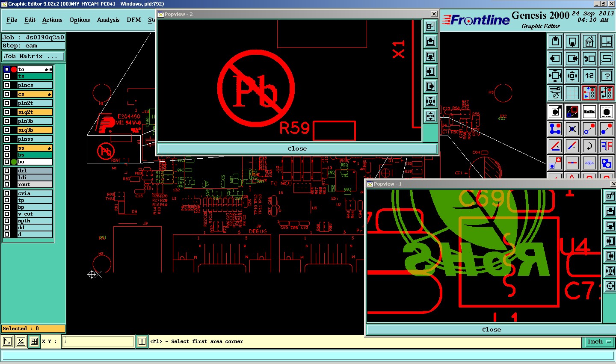The height and width of the screenshot is (364, 616).
Task: Click the zoom in expand arrows icon
Action: pyautogui.click(x=555, y=76)
